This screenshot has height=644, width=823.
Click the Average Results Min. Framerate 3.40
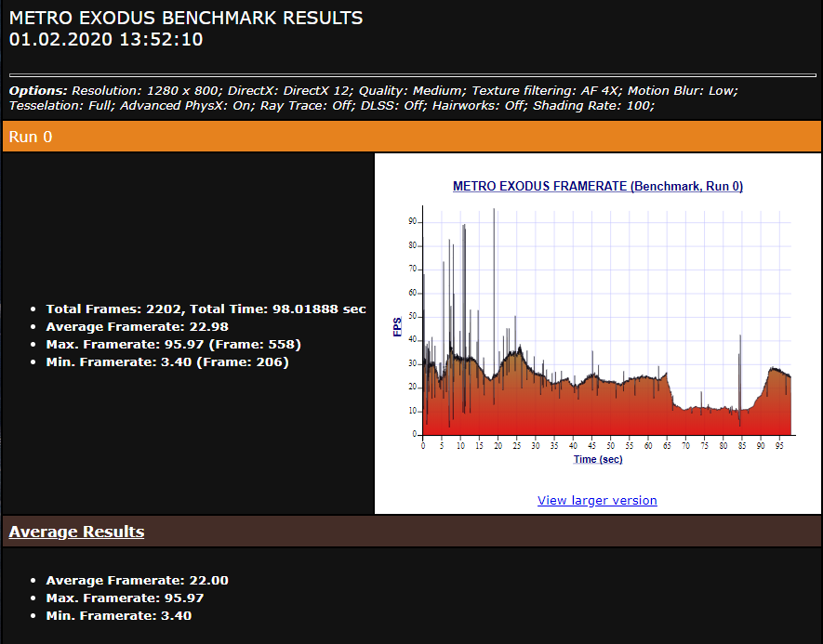coord(119,616)
